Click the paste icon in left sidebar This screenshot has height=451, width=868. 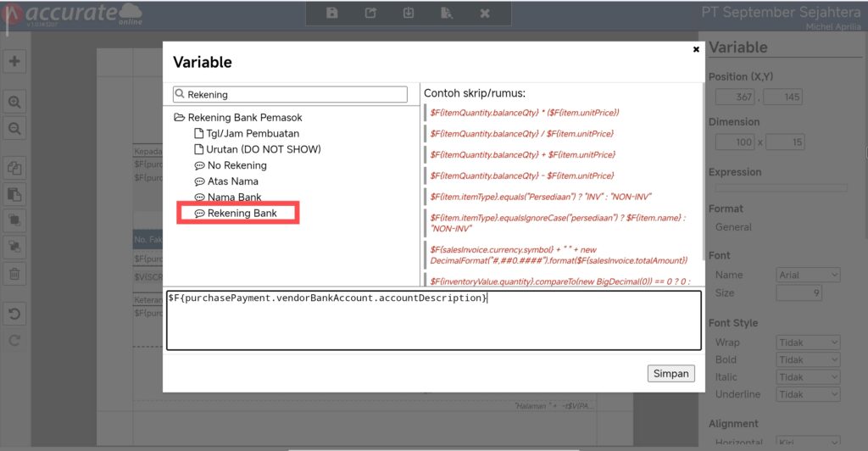14,194
